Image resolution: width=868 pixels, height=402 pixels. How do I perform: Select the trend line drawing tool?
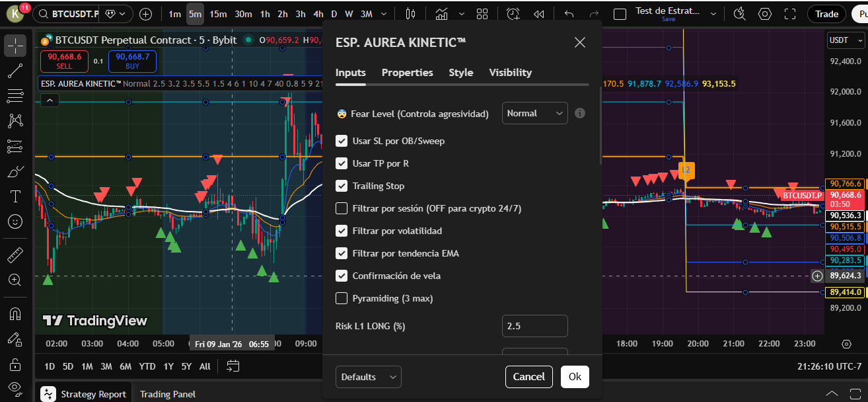coord(15,71)
